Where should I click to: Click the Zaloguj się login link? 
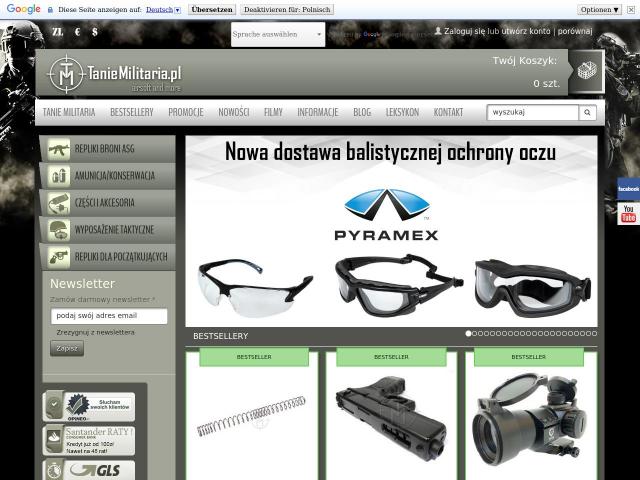pos(465,31)
